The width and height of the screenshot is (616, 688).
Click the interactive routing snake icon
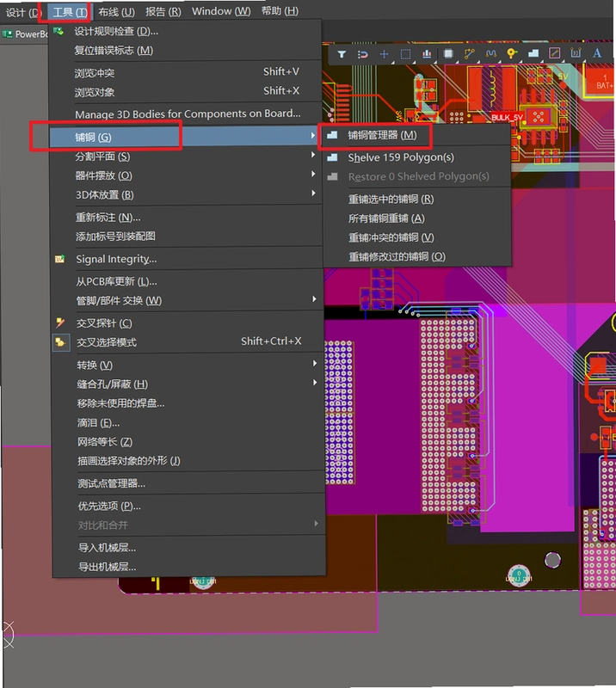[x=363, y=54]
